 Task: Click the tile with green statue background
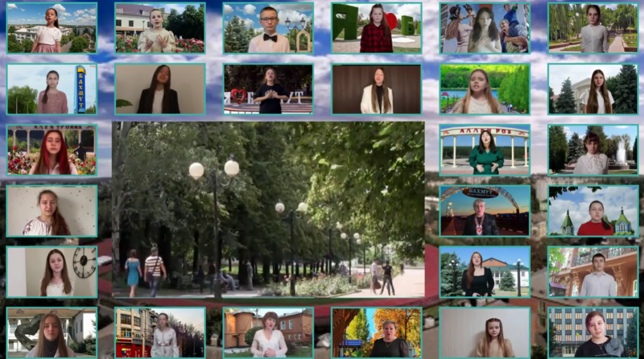pyautogui.click(x=52, y=333)
